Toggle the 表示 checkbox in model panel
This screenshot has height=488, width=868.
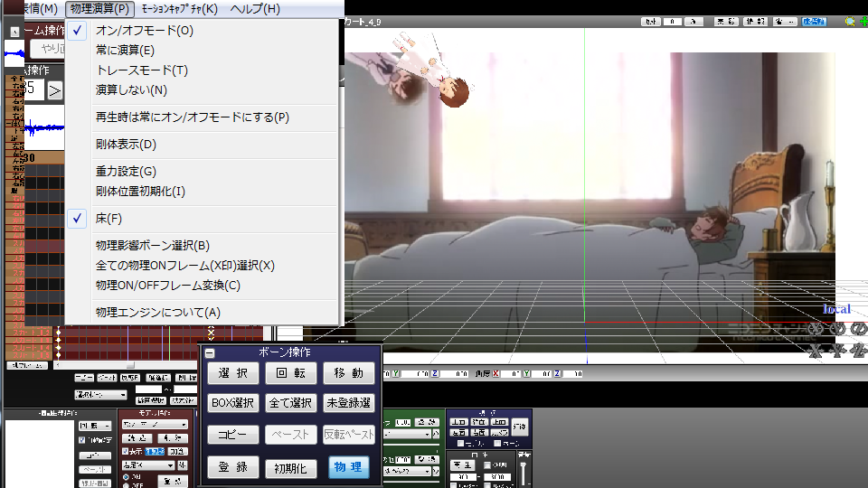[125, 452]
